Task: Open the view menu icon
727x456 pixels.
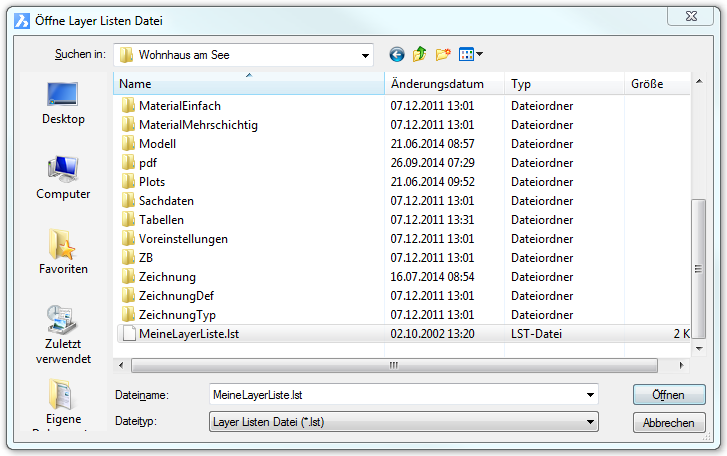Action: tap(470, 54)
